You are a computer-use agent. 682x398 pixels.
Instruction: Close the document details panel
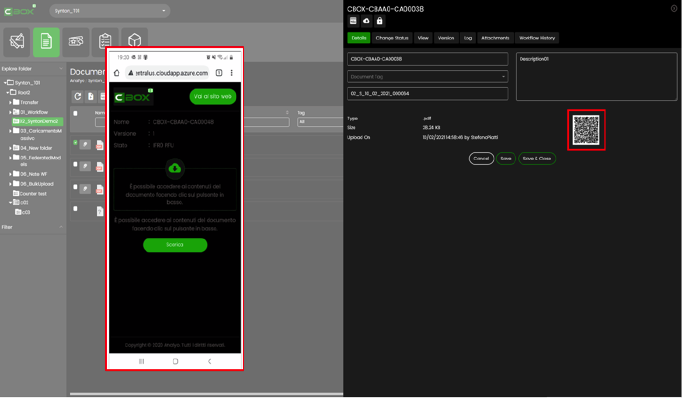click(x=673, y=8)
